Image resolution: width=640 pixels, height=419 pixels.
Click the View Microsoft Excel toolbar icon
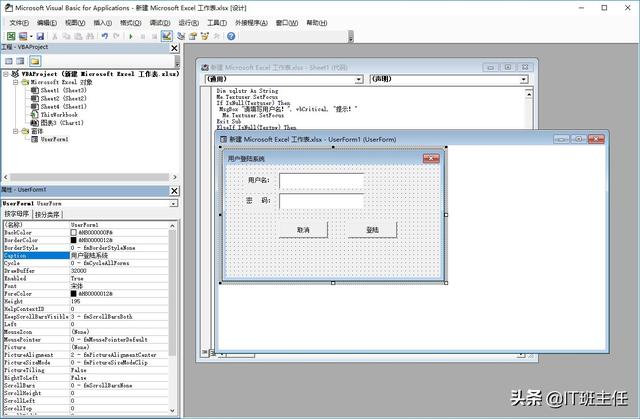(x=9, y=36)
